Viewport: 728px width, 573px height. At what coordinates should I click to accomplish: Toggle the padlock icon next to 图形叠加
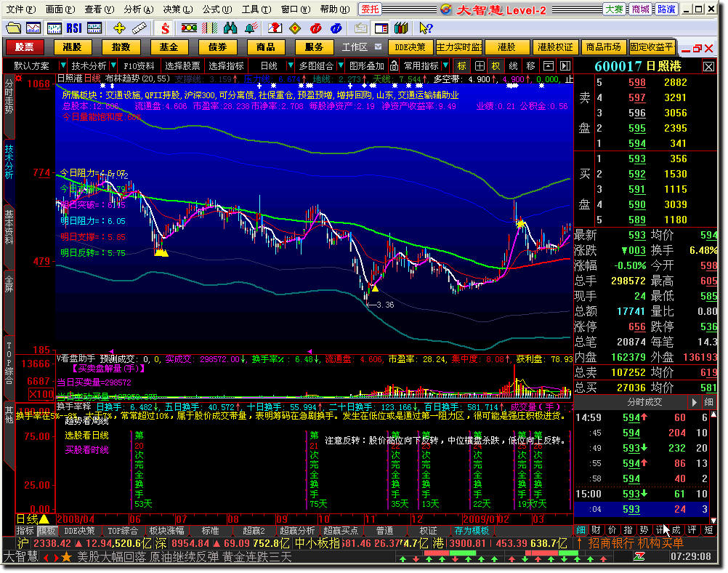point(394,66)
